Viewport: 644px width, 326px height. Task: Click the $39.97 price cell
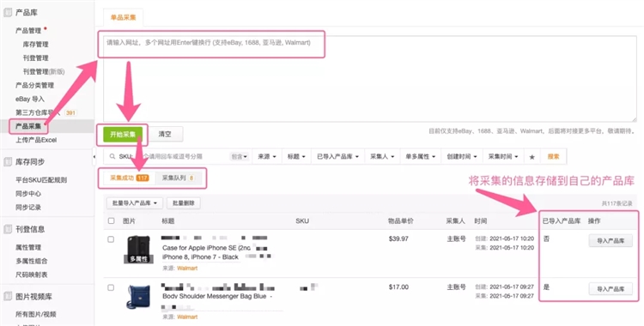point(398,239)
